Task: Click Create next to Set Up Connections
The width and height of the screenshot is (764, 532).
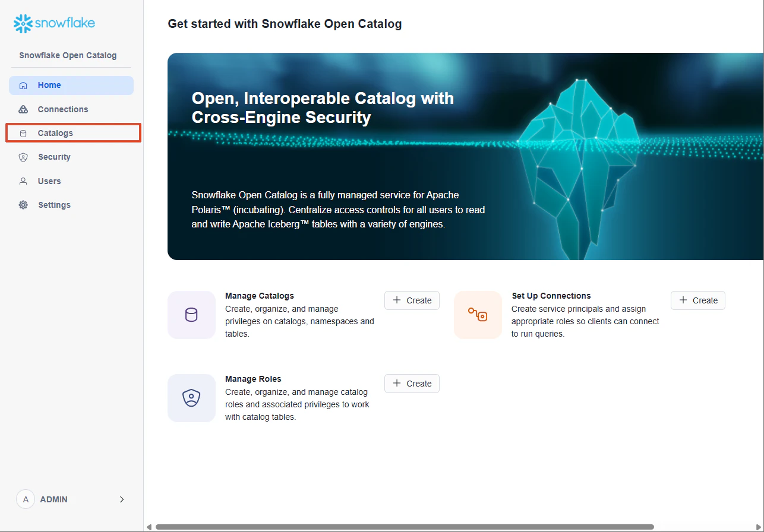Action: pos(698,300)
